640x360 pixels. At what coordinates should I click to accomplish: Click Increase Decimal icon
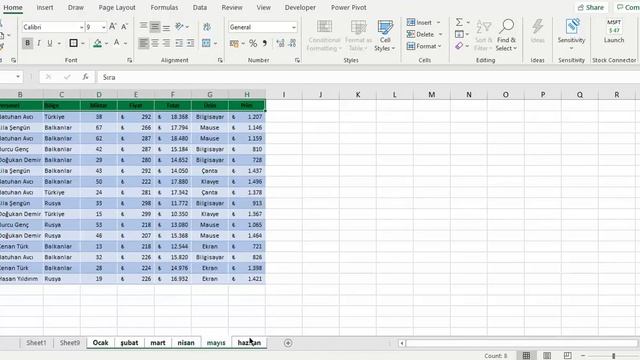tap(280, 43)
